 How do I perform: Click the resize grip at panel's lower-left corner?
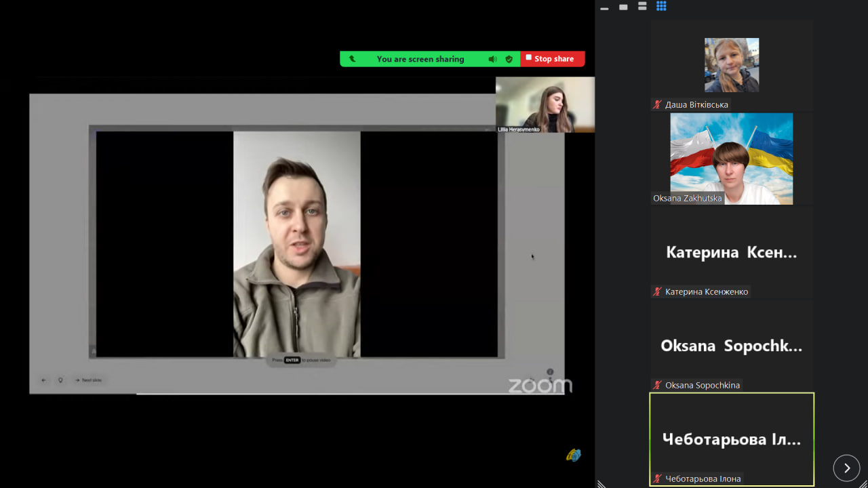point(601,483)
